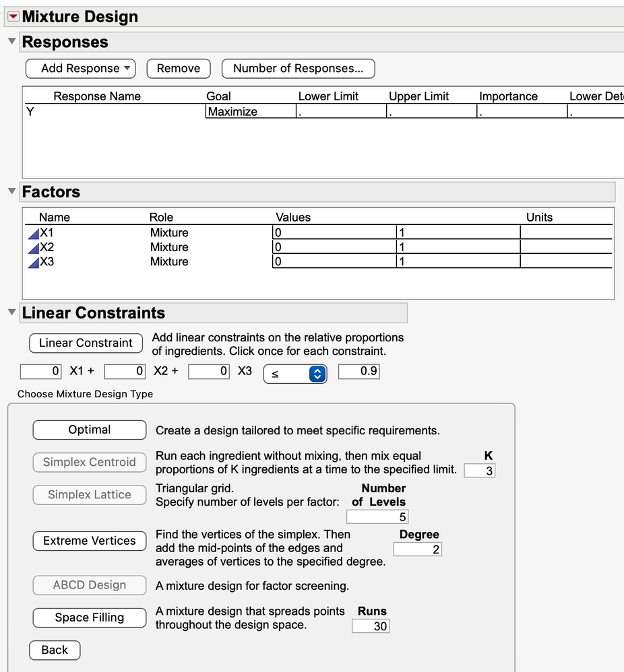The height and width of the screenshot is (672, 624).
Task: Create a design with the Optimal button
Action: click(x=89, y=430)
